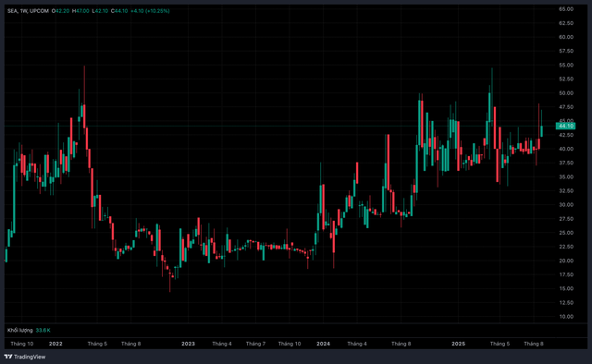Click the 10.00 price scale label
The width and height of the screenshot is (592, 364).
coord(566,317)
